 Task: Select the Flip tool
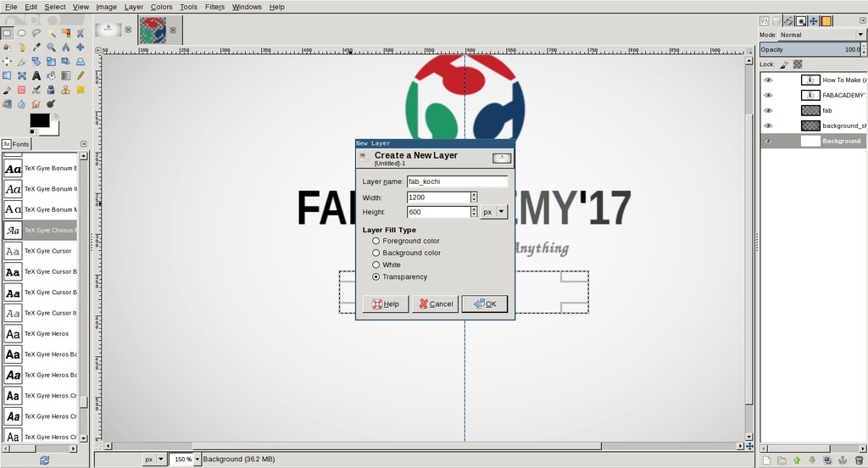point(7,75)
